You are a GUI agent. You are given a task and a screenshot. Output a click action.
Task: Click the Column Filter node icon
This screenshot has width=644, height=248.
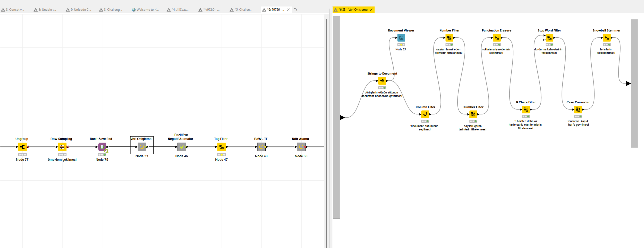425,114
